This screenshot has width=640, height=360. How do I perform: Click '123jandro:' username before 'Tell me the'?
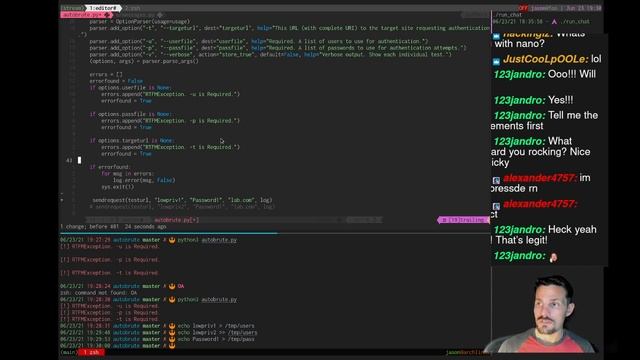pyautogui.click(x=520, y=115)
